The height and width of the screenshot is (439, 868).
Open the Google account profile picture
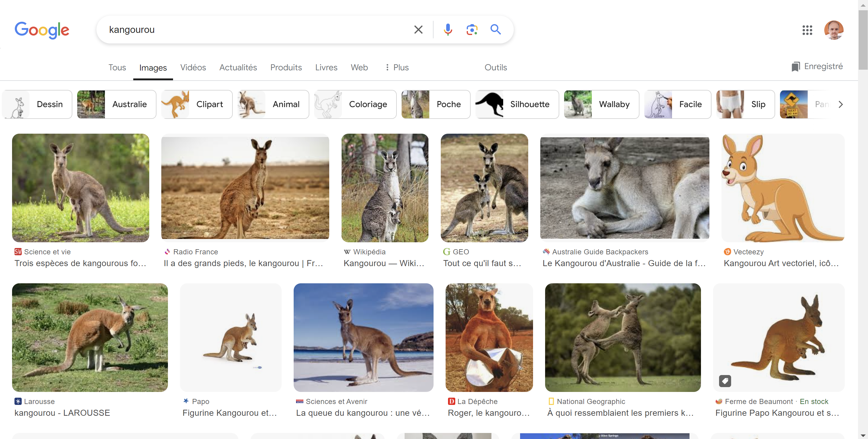pos(834,30)
